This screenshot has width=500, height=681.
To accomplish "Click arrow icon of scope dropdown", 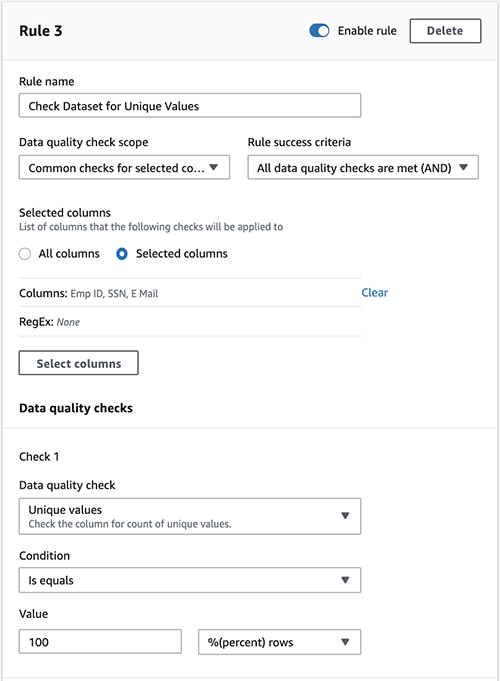I will coord(213,167).
